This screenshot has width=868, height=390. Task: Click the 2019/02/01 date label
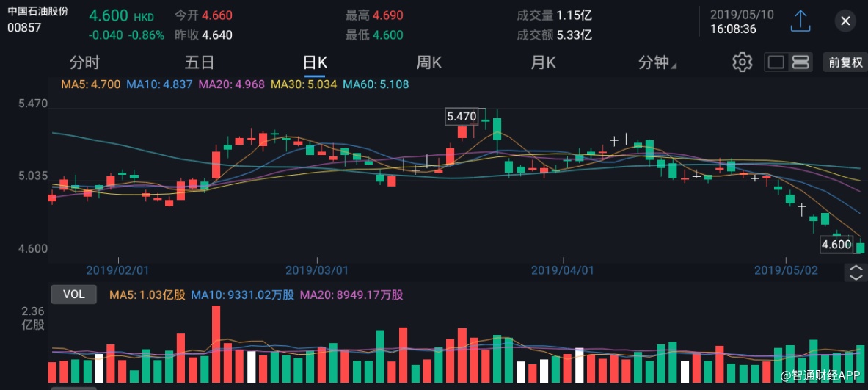point(117,270)
